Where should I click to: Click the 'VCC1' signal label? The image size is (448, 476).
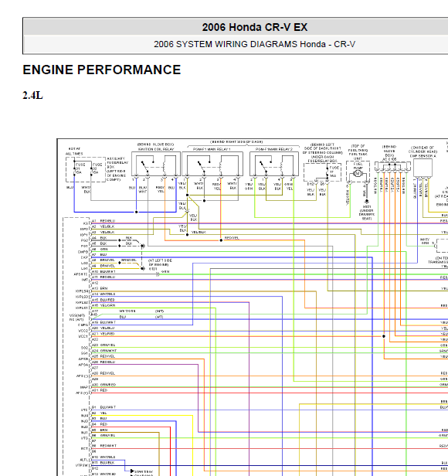[x=83, y=337]
